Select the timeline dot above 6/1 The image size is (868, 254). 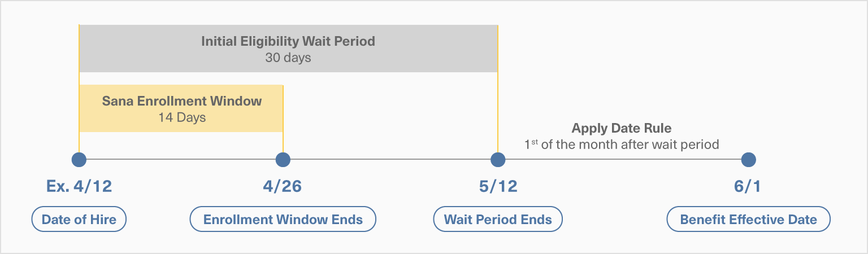748,160
